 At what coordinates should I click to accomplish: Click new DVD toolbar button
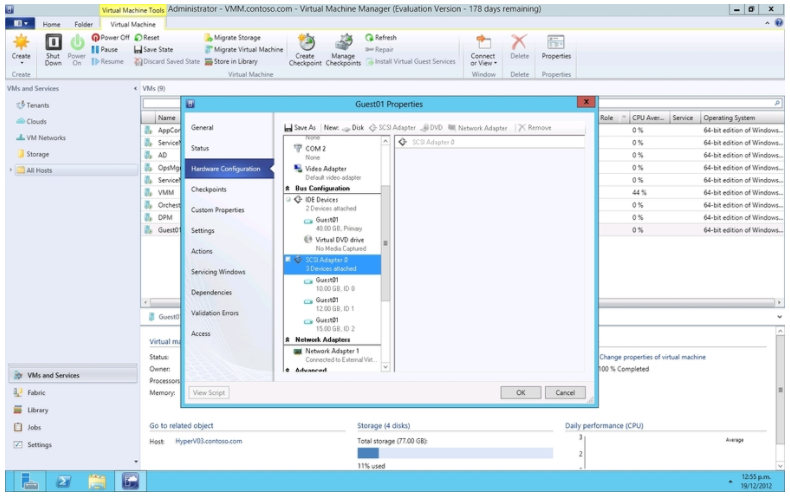[x=431, y=128]
